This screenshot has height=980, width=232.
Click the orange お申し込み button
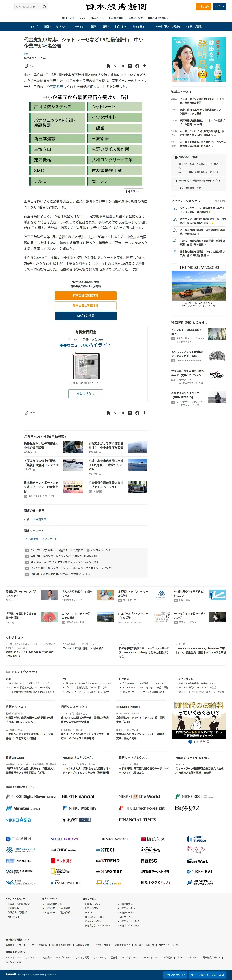203,6
